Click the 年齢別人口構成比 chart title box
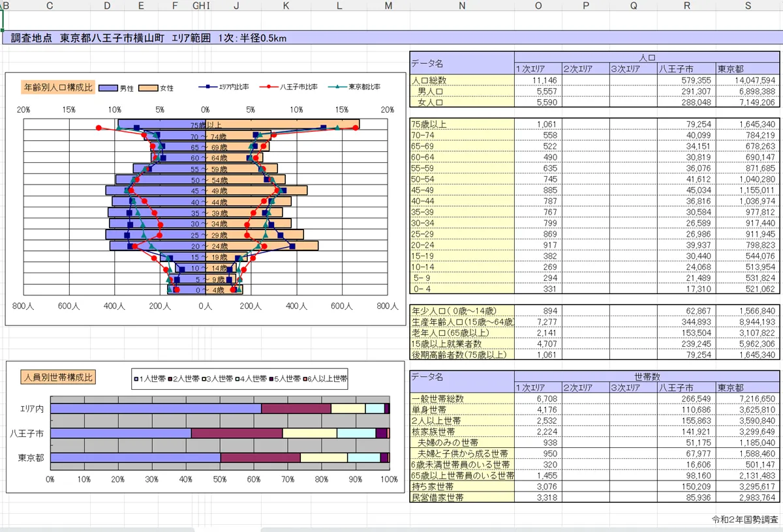The width and height of the screenshot is (783, 532). coord(59,87)
